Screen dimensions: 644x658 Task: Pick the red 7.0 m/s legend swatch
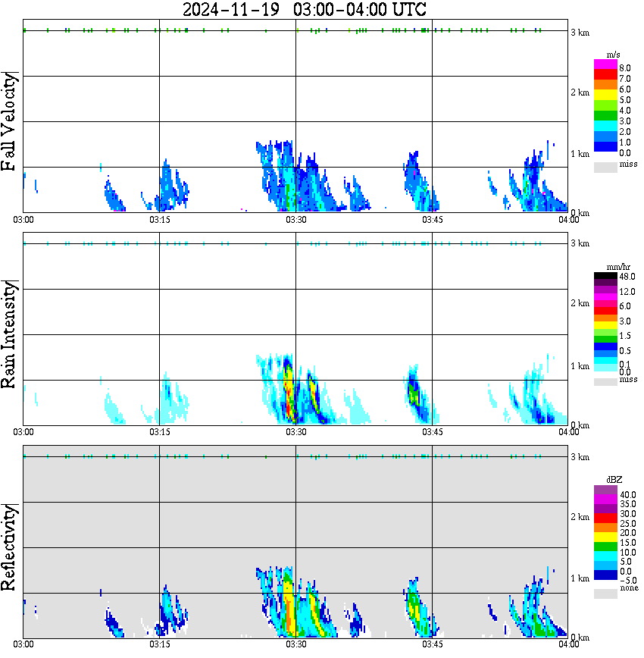(x=605, y=74)
